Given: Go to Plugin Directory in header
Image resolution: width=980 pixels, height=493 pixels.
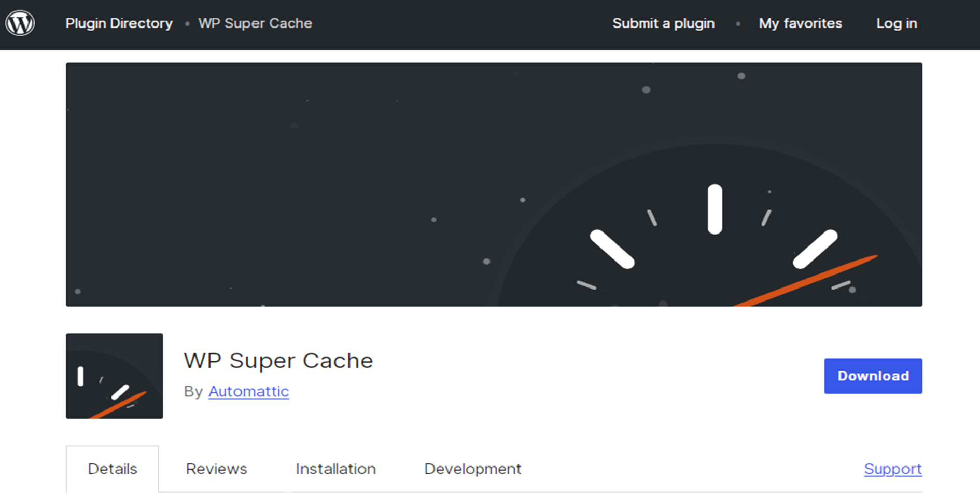Looking at the screenshot, I should (119, 23).
